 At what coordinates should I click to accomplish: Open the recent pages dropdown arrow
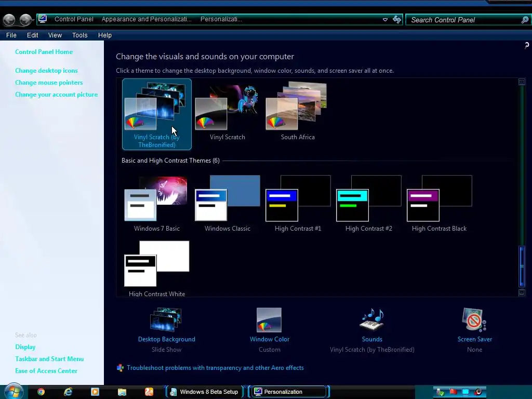tap(33, 20)
